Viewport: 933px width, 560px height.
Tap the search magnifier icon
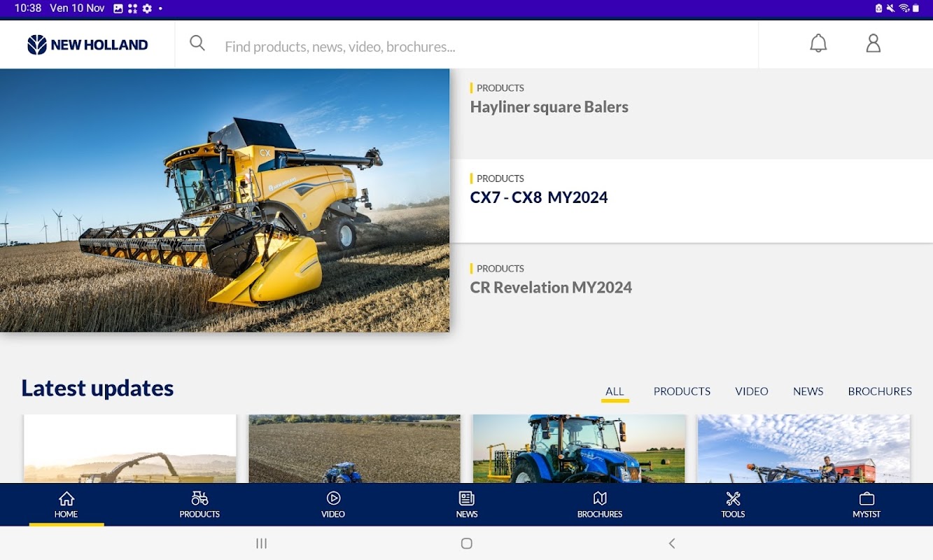[197, 43]
